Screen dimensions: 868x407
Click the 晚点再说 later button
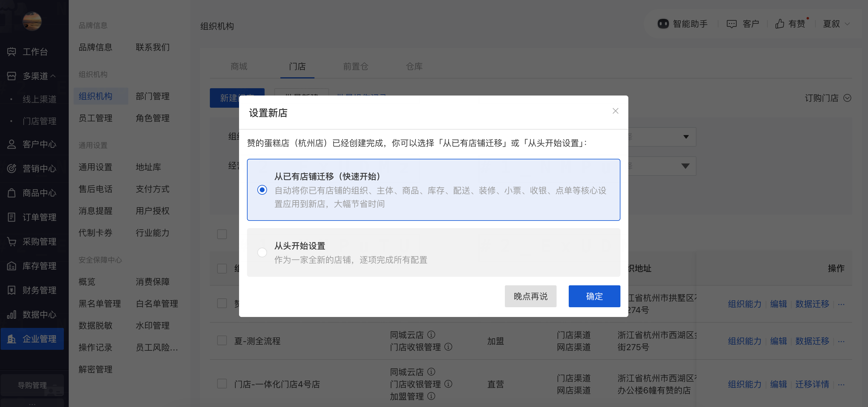pos(530,296)
